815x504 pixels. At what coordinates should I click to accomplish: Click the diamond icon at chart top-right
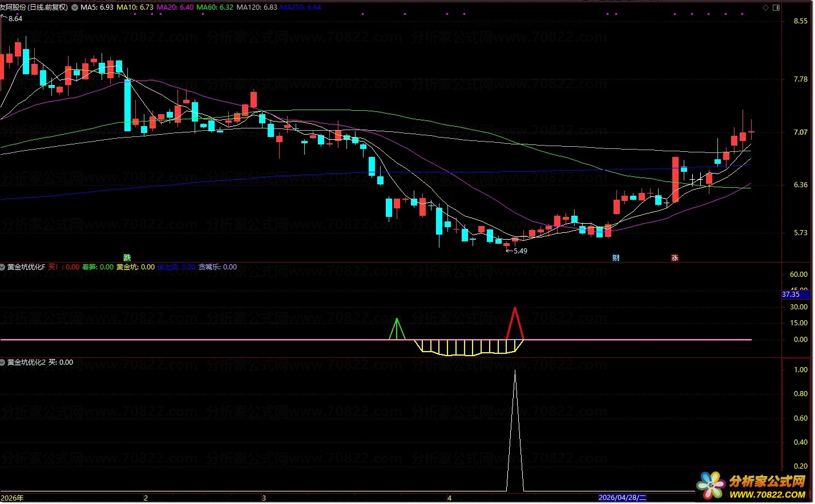766,7
